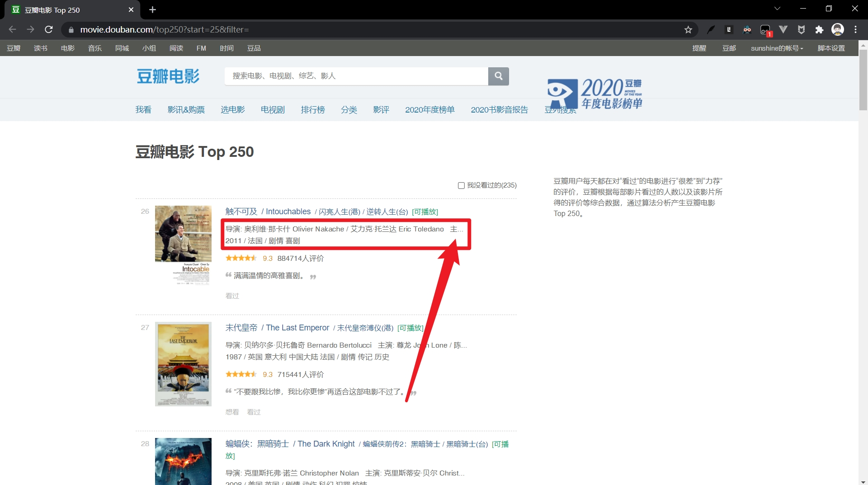This screenshot has height=485, width=868.
Task: Open the 2020年度榜单 link
Action: pos(430,110)
